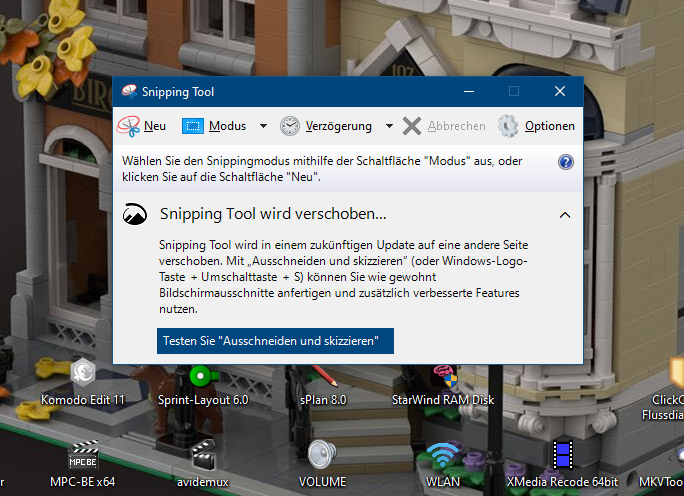
Task: Click the "XMedia Recode 64bit" label text
Action: click(563, 482)
